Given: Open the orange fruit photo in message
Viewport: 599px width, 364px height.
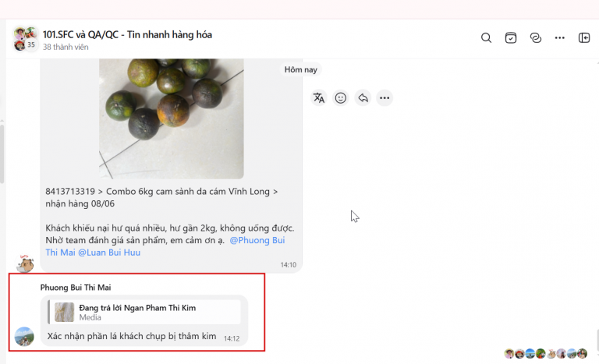Looking at the screenshot, I should [171, 118].
